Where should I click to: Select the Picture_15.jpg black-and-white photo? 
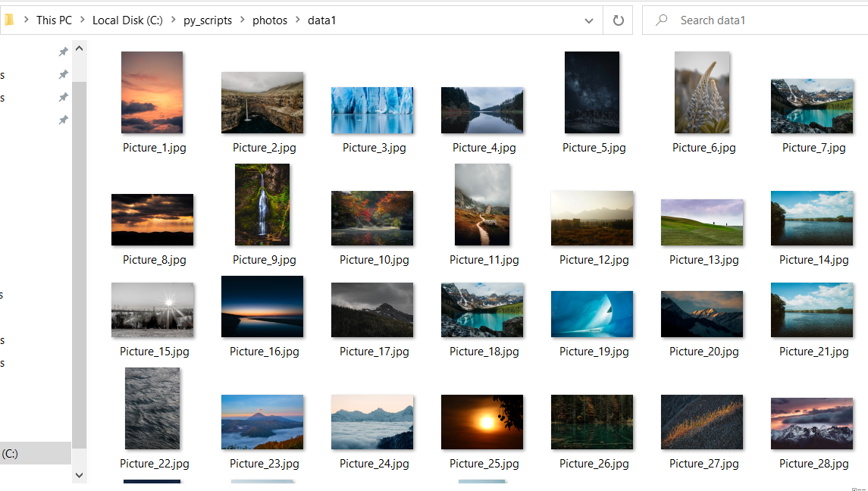[152, 311]
